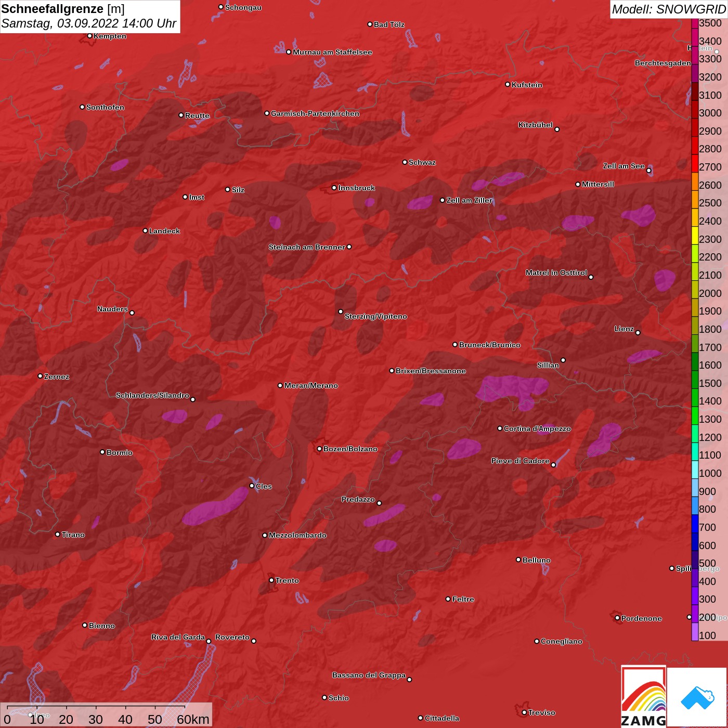
Task: Click the 'Cittadella' label
Action: click(442, 718)
